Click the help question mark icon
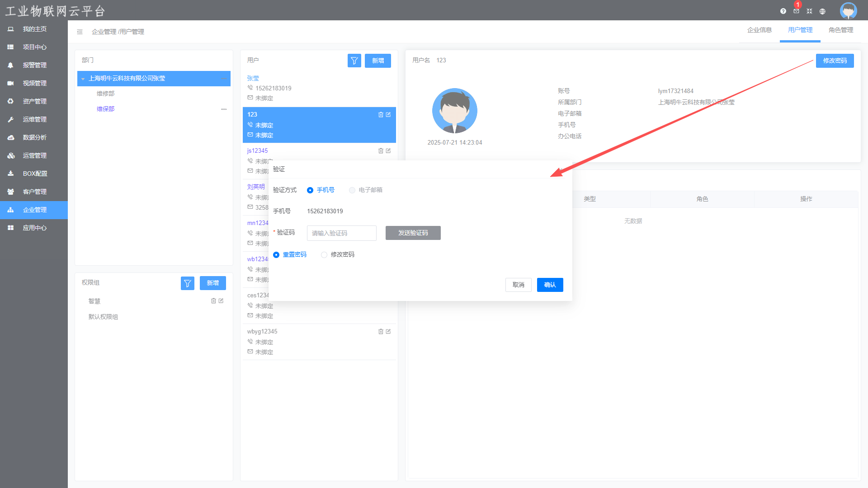The height and width of the screenshot is (488, 868). coord(783,11)
